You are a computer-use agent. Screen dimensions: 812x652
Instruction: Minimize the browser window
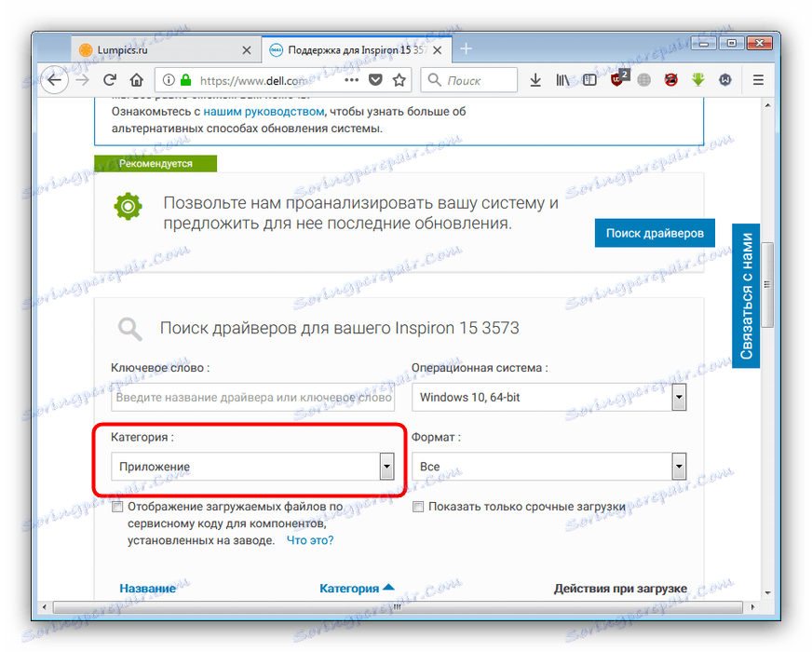click(704, 43)
